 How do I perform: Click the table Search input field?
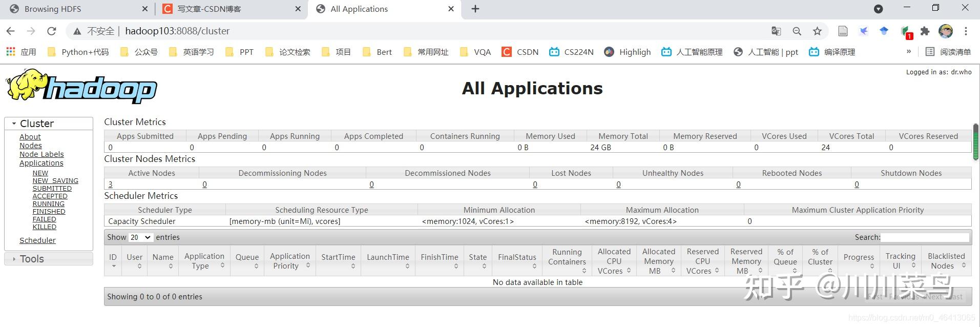pyautogui.click(x=925, y=237)
